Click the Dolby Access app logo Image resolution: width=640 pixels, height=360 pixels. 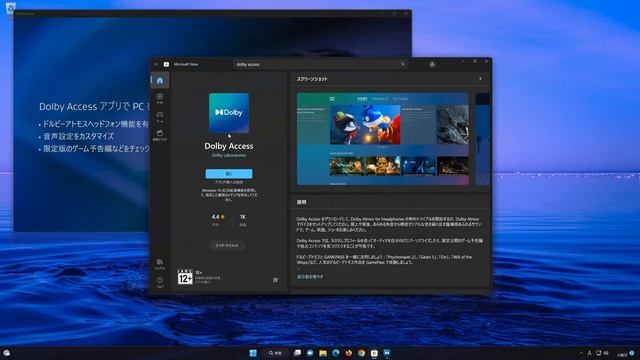(229, 113)
